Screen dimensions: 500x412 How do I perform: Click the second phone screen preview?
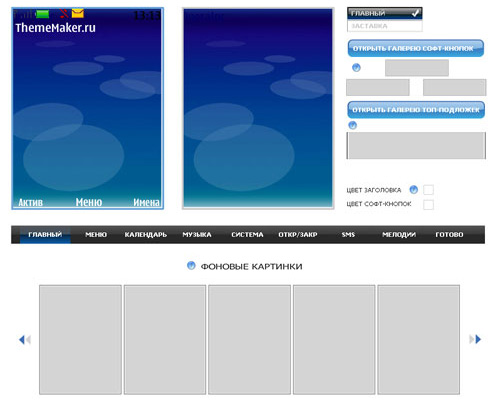[258, 108]
